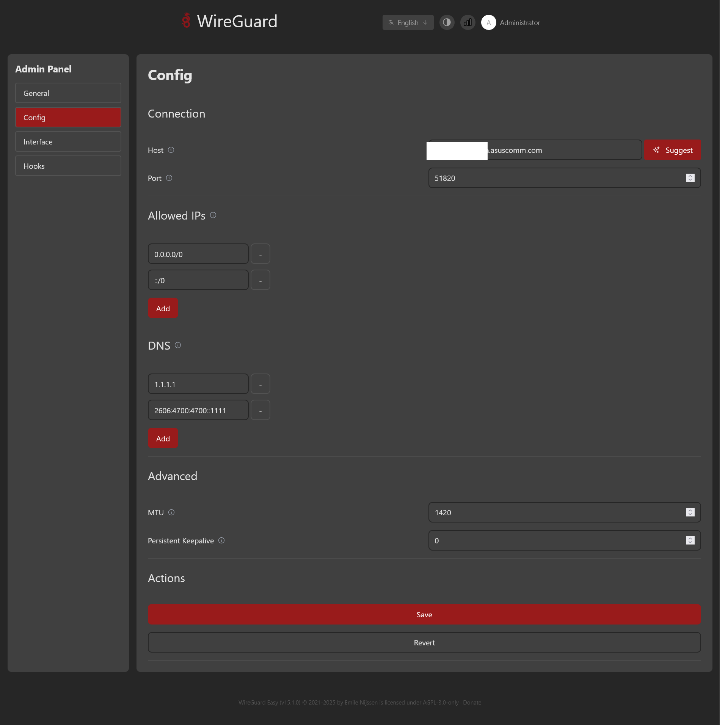Image resolution: width=728 pixels, height=725 pixels.
Task: Click the Port info icon
Action: pyautogui.click(x=169, y=178)
